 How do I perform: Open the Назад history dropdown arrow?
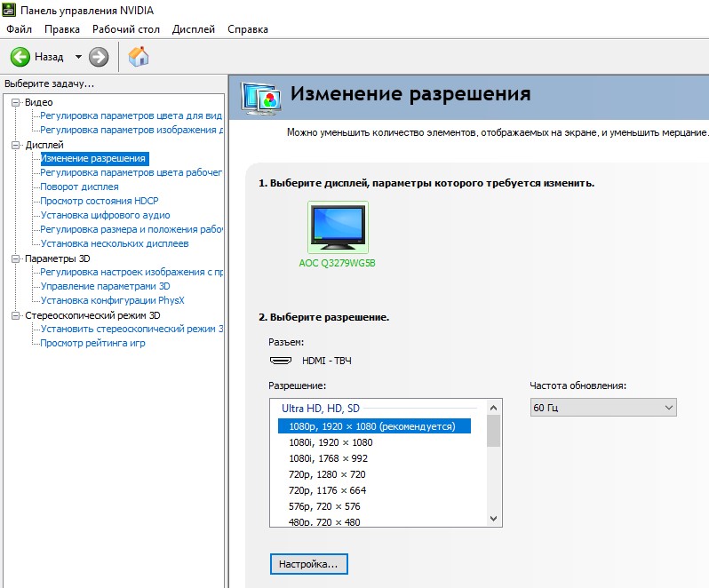pos(78,57)
